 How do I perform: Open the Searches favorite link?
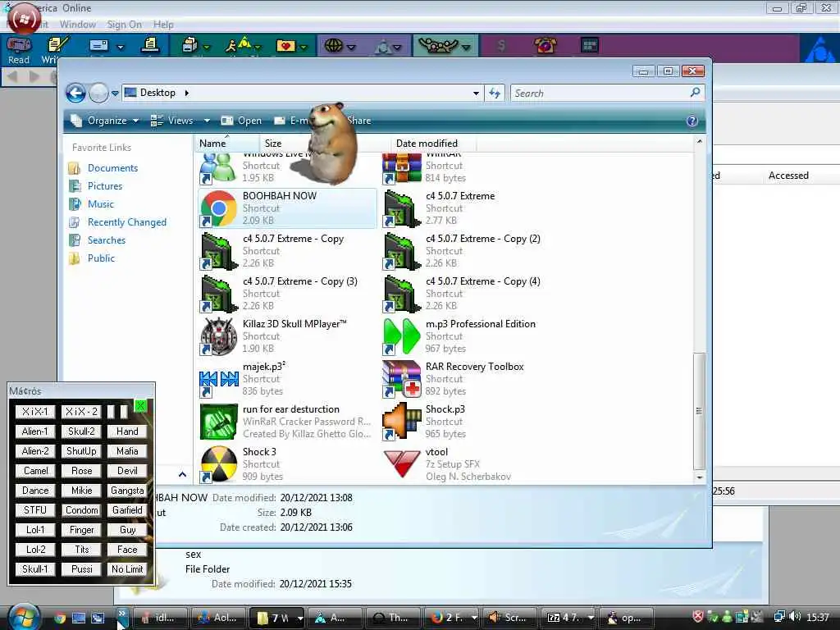tap(107, 240)
